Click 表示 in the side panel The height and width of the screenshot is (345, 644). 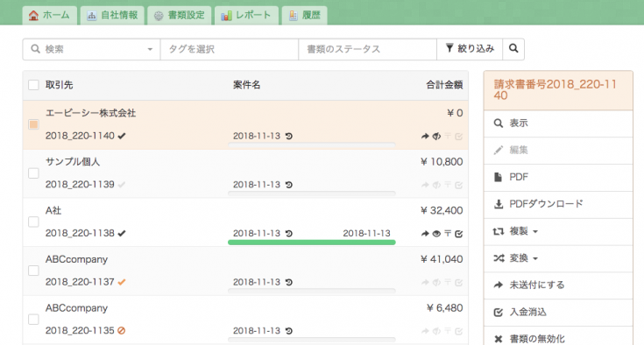point(558,123)
